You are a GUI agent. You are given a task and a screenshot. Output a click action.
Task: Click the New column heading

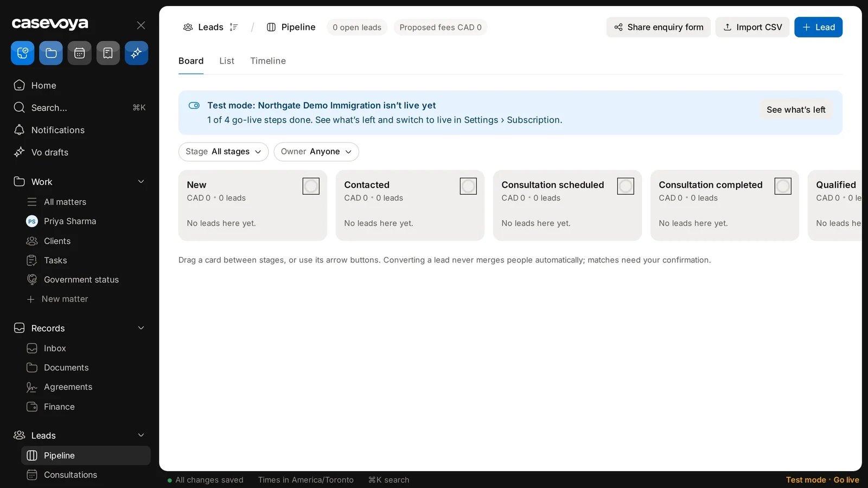(x=196, y=185)
